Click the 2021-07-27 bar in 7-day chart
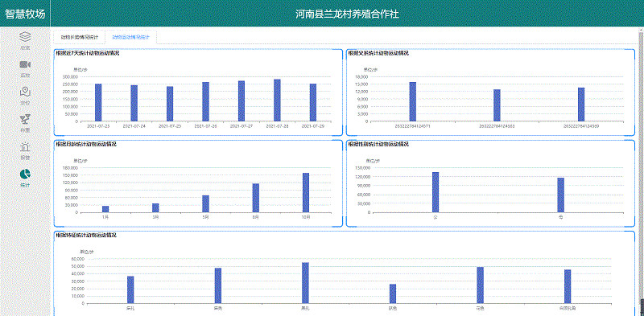 [242, 101]
